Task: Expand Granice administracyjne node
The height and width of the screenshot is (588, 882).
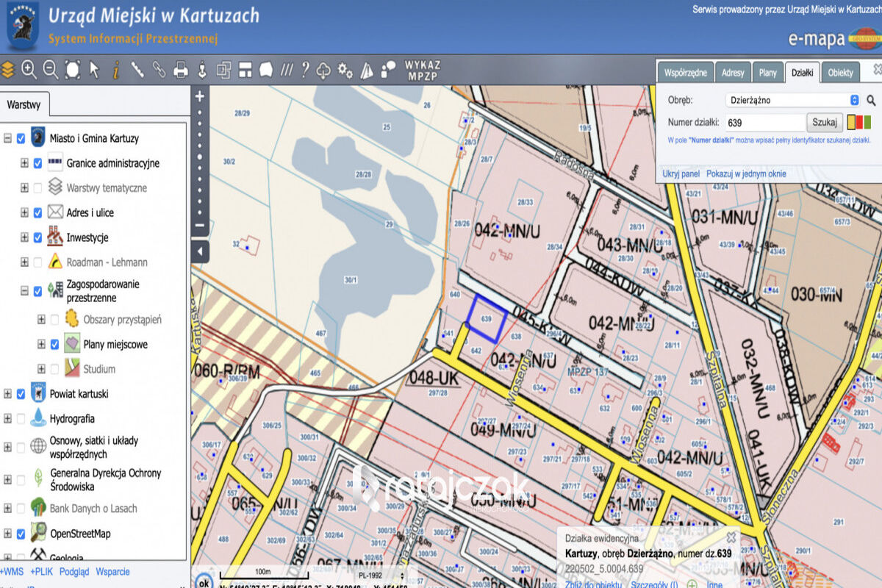Action: (x=24, y=163)
